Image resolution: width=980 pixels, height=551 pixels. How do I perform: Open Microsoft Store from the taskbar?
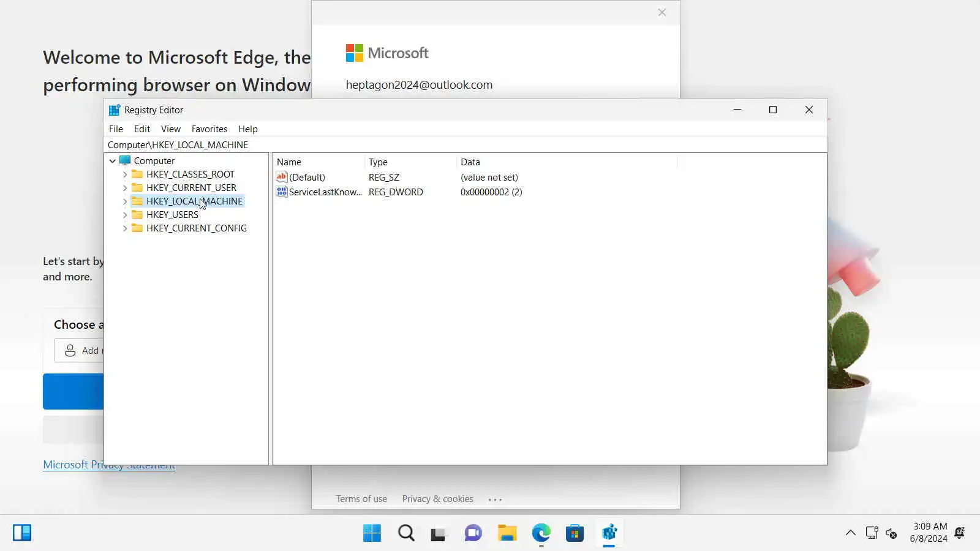[575, 533]
